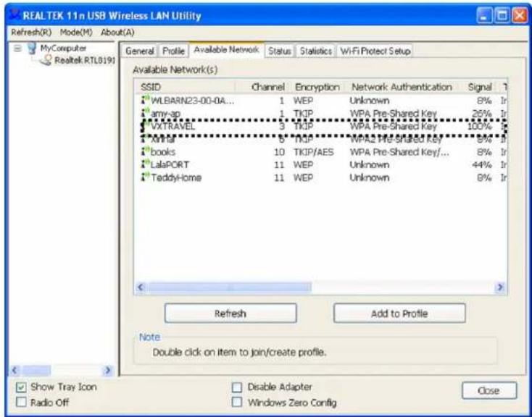Toggle the Show Tray Icon checkbox

(21, 387)
